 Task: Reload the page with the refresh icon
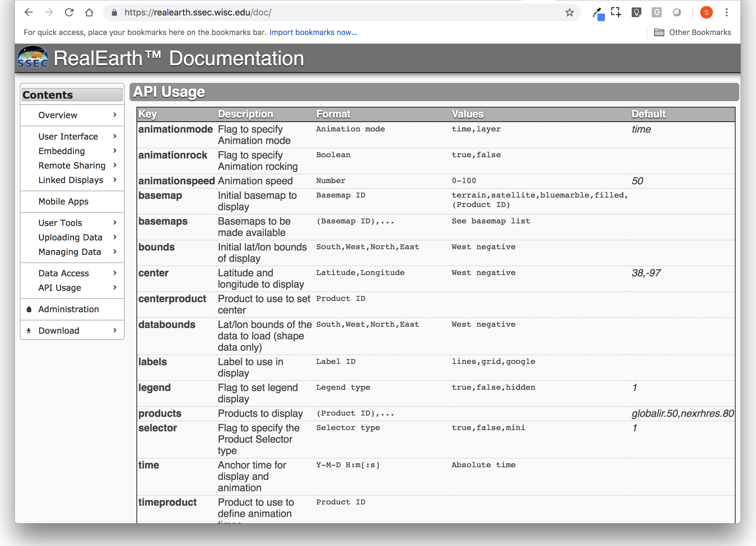pyautogui.click(x=69, y=13)
